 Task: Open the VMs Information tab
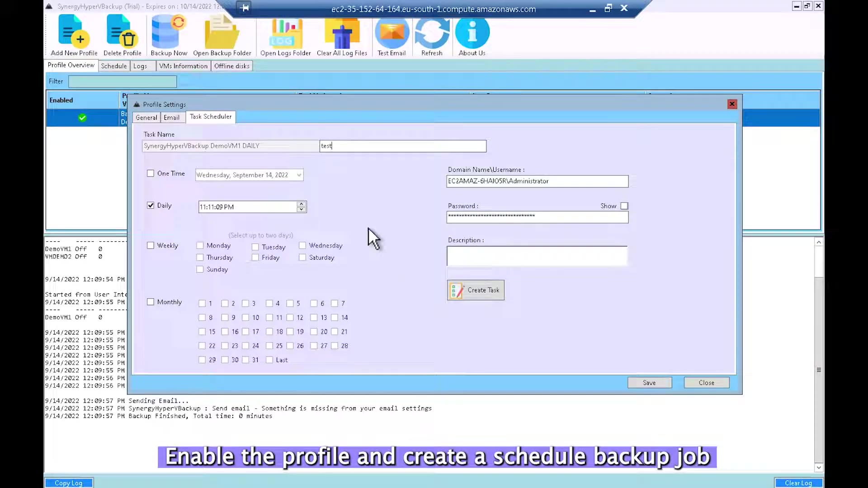coord(183,66)
